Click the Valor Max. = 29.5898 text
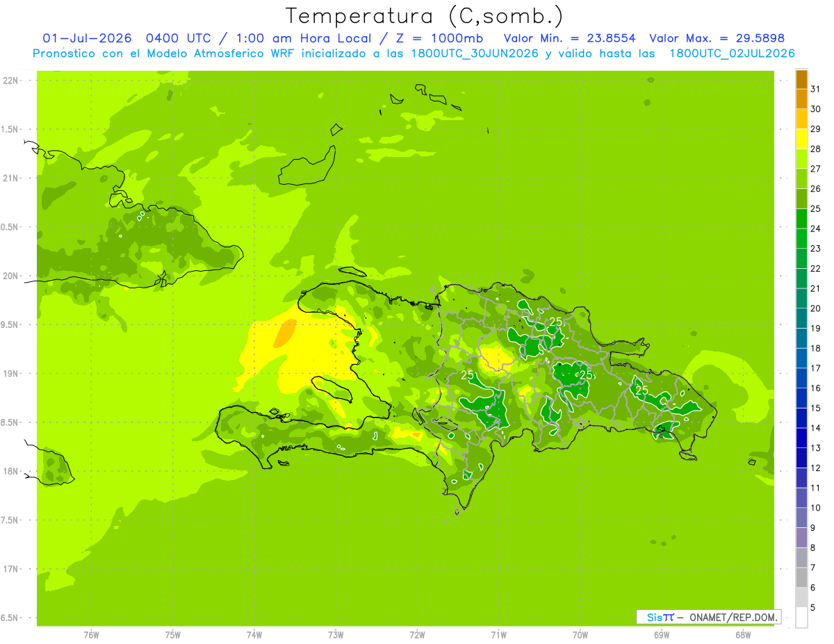The width and height of the screenshot is (834, 644). pos(717,38)
